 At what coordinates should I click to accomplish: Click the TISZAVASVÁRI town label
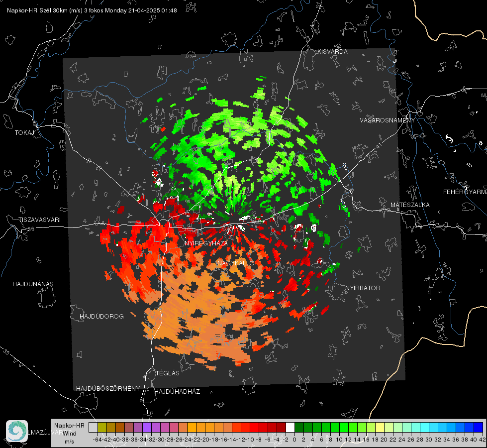39,220
